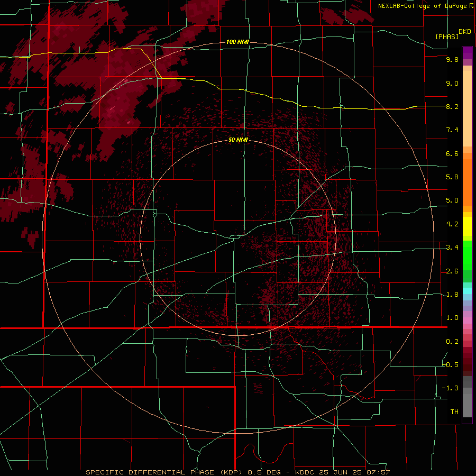Click the 5.0 legend value
476x476 pixels.
coord(452,200)
